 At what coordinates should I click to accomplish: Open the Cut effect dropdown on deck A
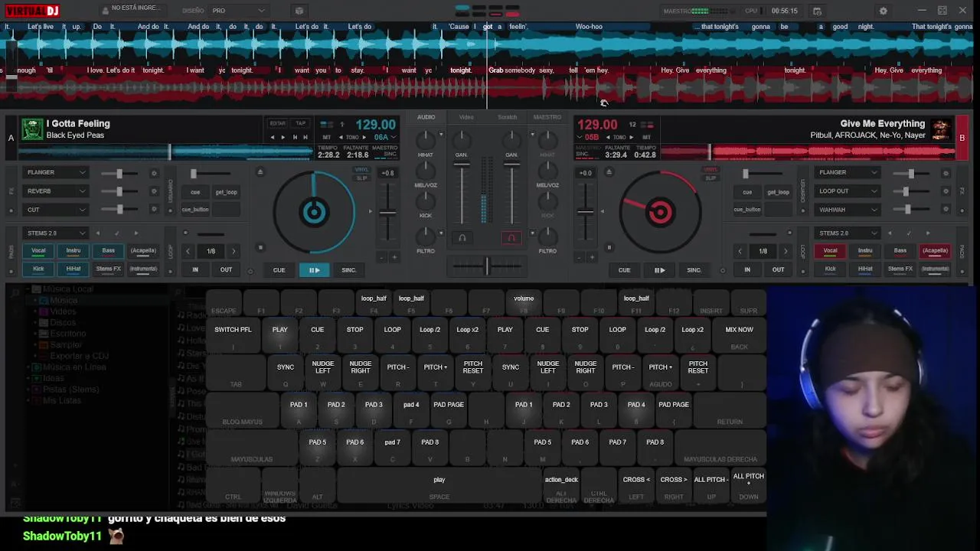tap(56, 210)
